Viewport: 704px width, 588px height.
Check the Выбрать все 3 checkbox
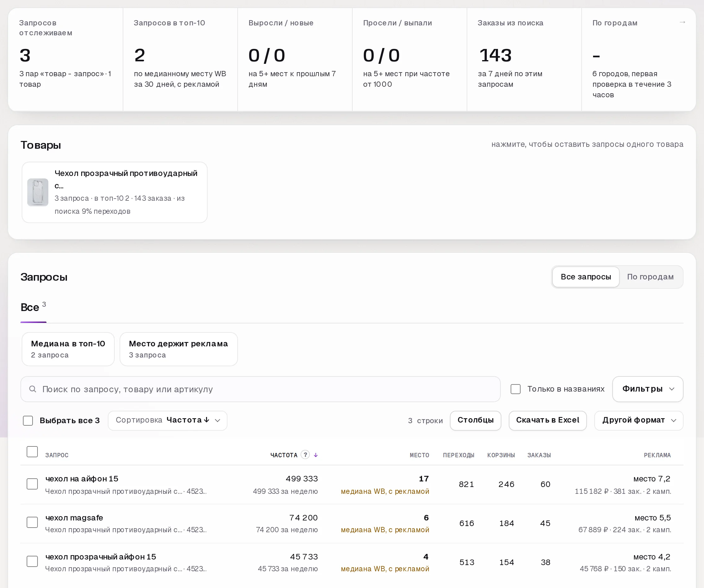[x=28, y=420]
